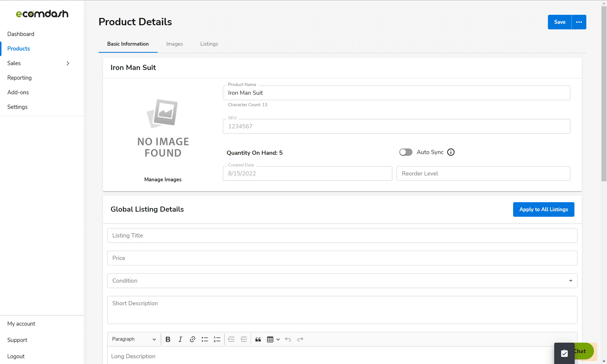Screen dimensions: 607x364
Task: Apply bold formatting in the description editor
Action: (168, 339)
